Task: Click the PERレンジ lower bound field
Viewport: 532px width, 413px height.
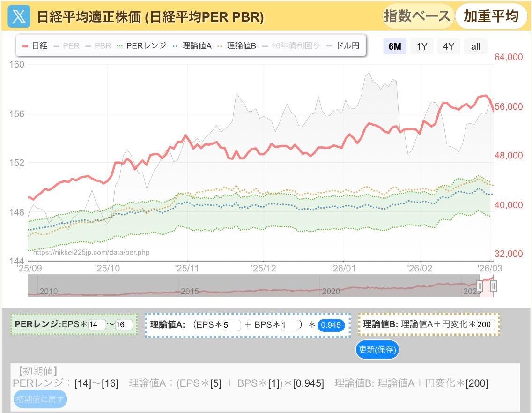Action: (x=97, y=324)
